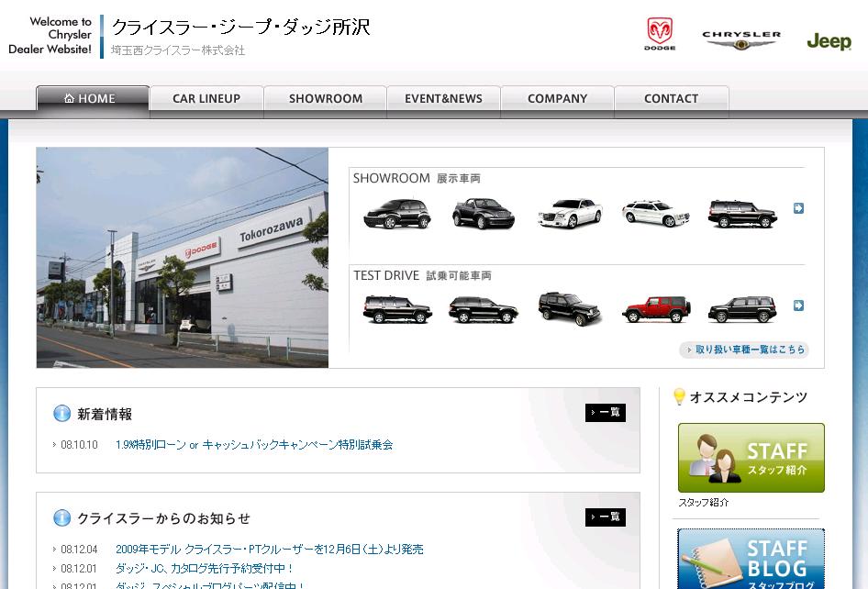Open the 一覧 list button in 新着情報

pos(606,413)
